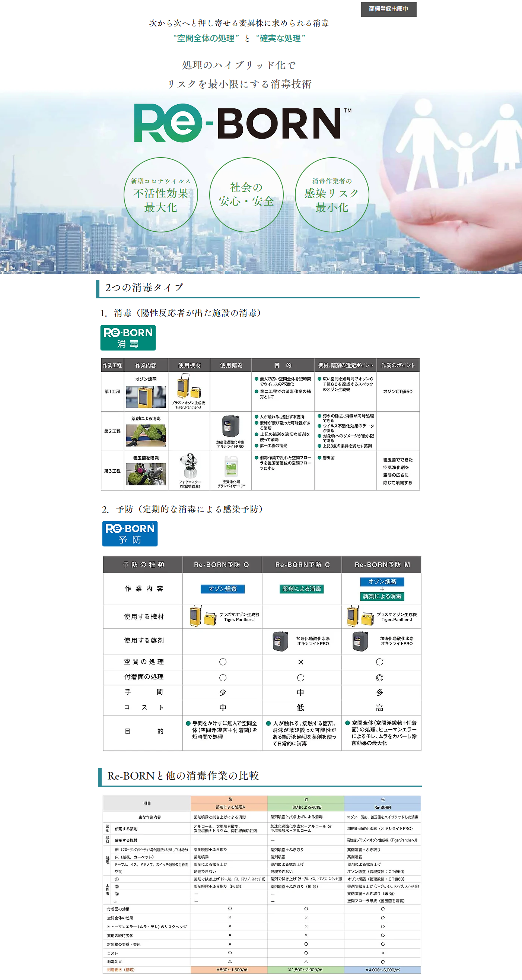Viewport: 522px width, 980px height.
Task: Click the ◎ mark in 付着面の処理 row
Action: (x=379, y=678)
